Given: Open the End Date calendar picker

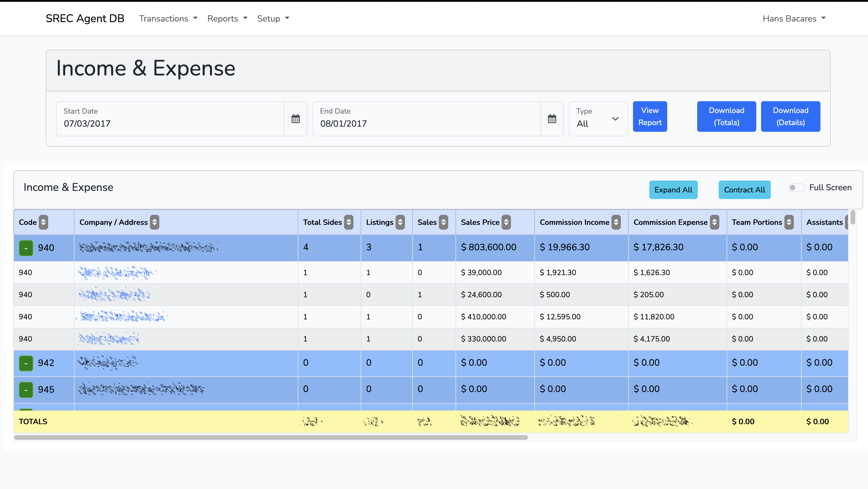Looking at the screenshot, I should point(552,119).
